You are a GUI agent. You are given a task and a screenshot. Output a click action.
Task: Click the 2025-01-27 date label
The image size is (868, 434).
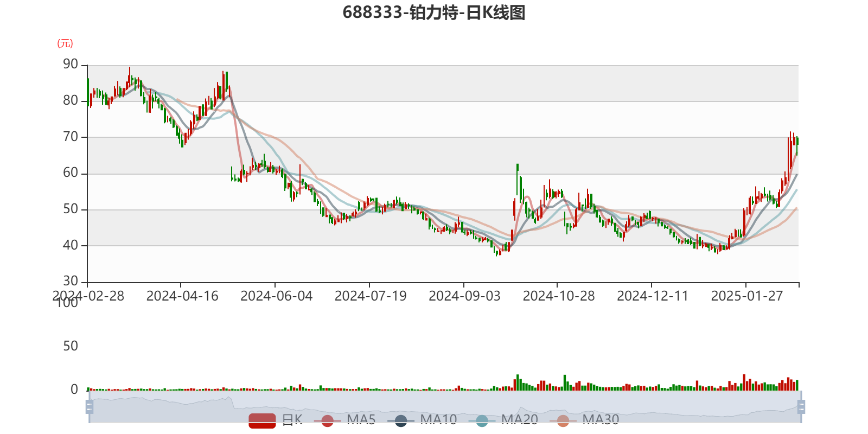[x=747, y=296]
